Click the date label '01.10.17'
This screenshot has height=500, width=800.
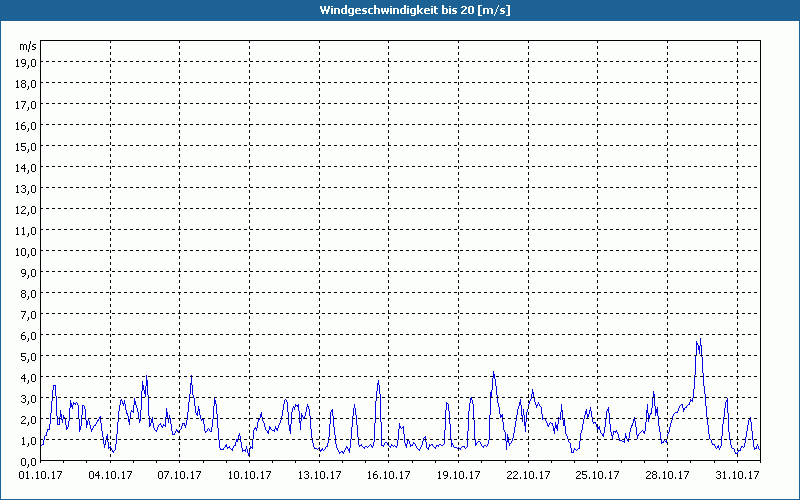point(41,476)
